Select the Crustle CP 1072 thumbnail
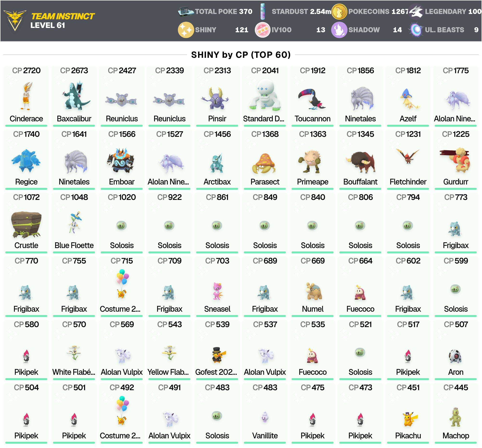 tap(26, 223)
